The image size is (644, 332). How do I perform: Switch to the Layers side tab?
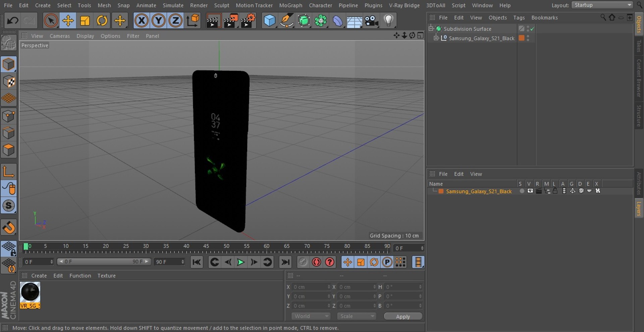639,208
